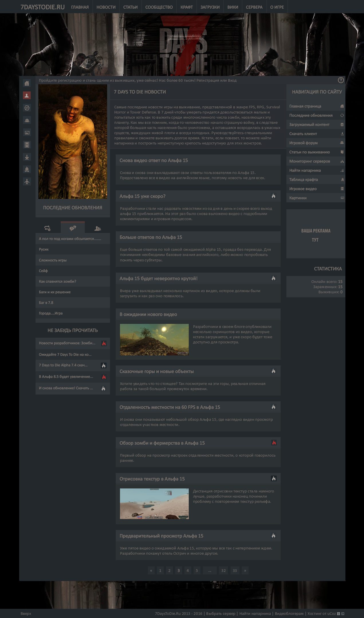Click the download arrow sidebar icon

(27, 157)
